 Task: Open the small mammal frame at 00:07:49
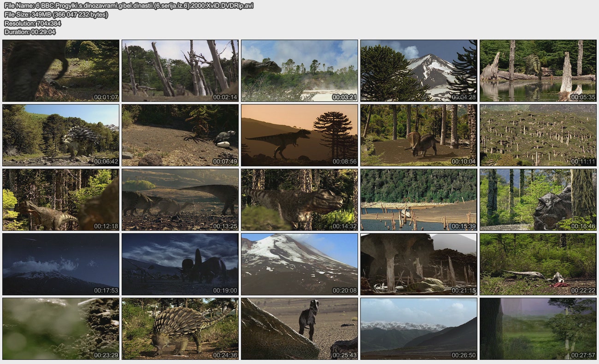(x=180, y=135)
